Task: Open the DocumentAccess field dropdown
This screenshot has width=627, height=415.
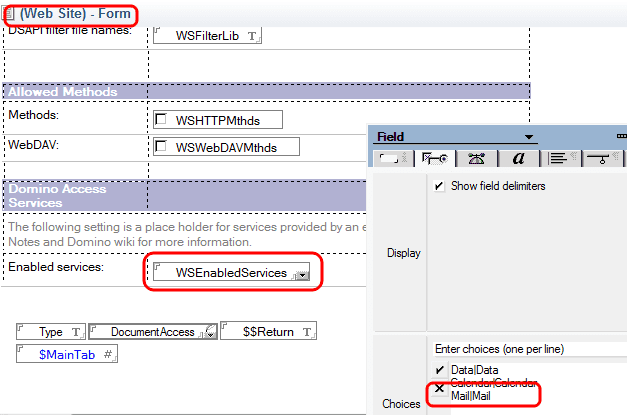Action: tap(210, 332)
